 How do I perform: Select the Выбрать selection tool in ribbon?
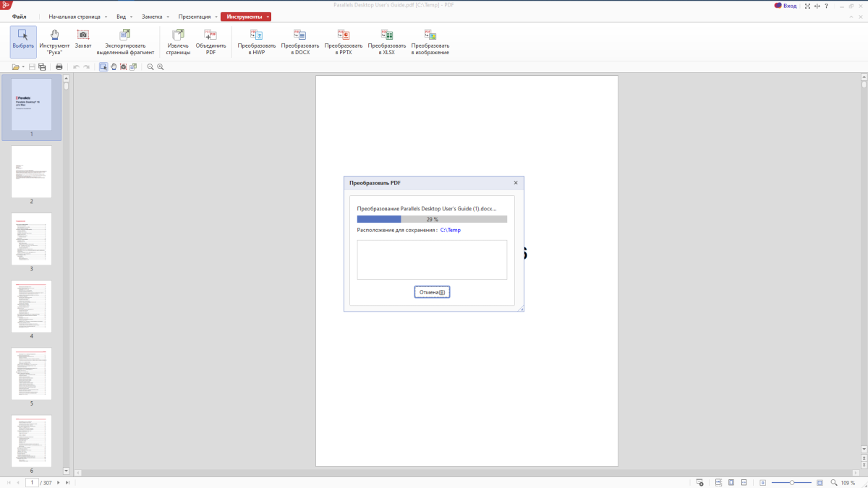pyautogui.click(x=23, y=40)
